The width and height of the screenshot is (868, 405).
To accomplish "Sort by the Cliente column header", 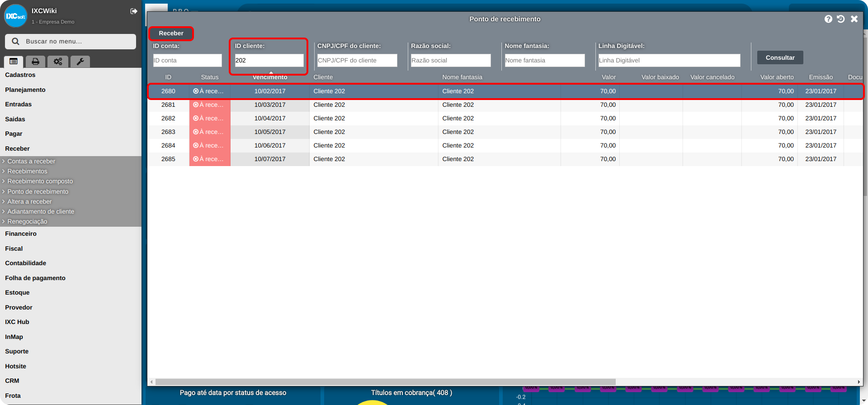I will [x=323, y=77].
